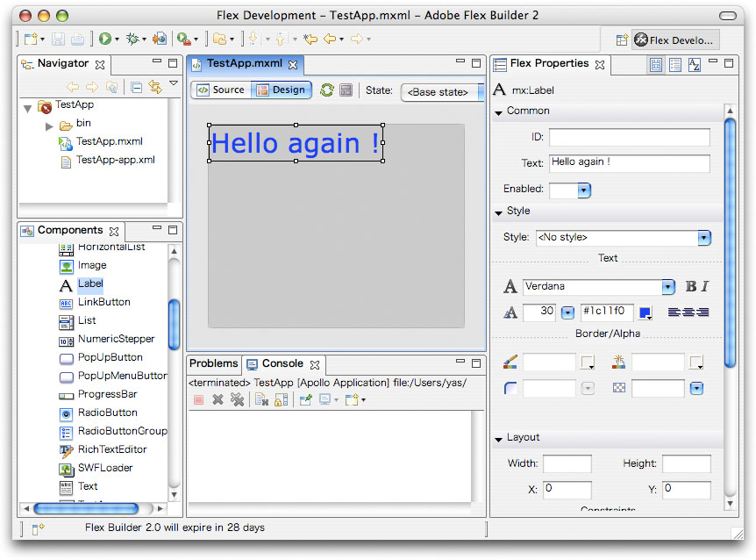Open the text color picker swatch

point(645,313)
